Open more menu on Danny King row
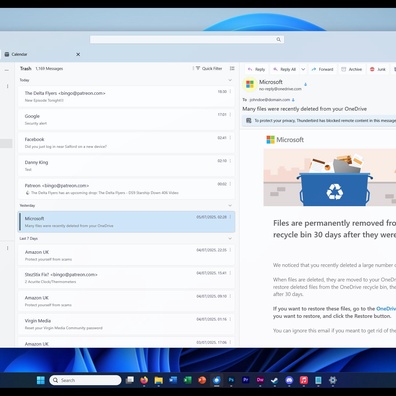 [x=230, y=161]
